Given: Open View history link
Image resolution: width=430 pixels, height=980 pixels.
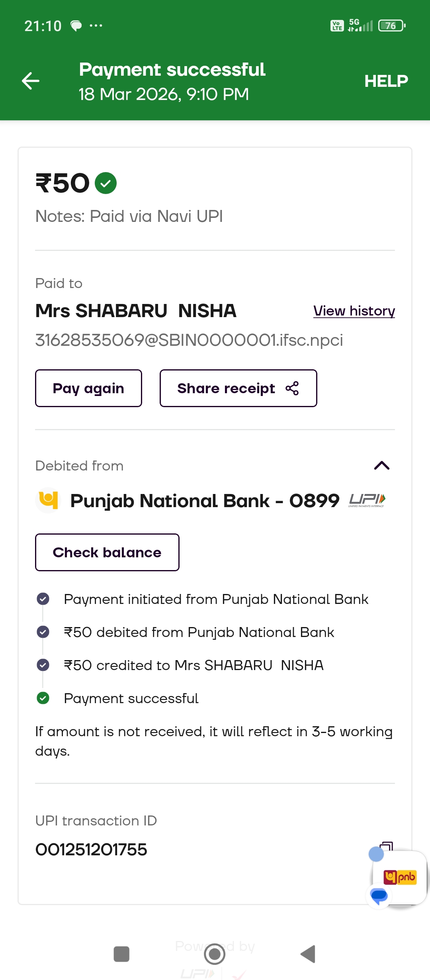Looking at the screenshot, I should click(354, 311).
